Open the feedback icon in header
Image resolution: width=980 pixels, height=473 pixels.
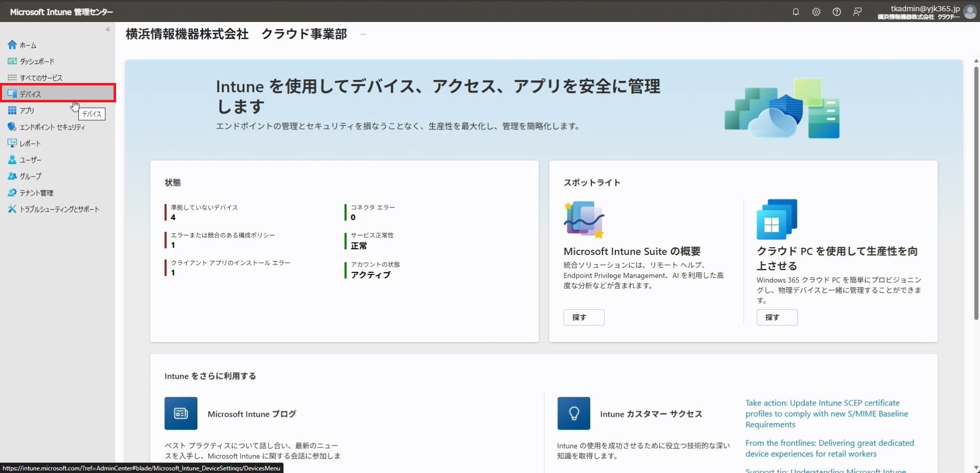(x=857, y=12)
